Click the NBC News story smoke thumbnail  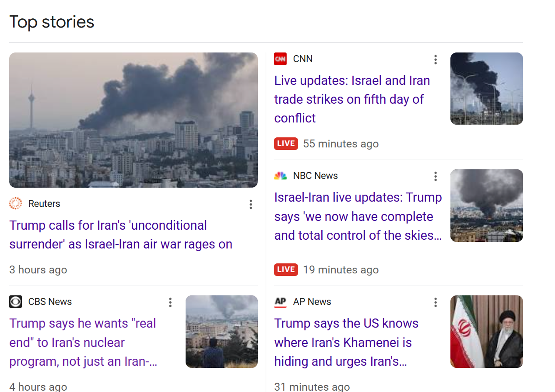click(x=487, y=205)
